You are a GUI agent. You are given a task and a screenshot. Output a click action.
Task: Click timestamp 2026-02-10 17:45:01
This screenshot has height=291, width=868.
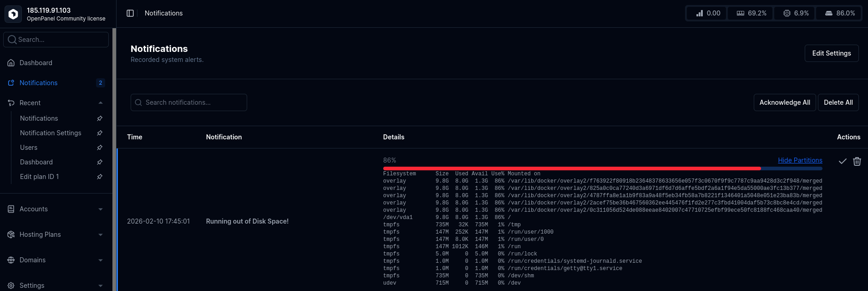[158, 221]
